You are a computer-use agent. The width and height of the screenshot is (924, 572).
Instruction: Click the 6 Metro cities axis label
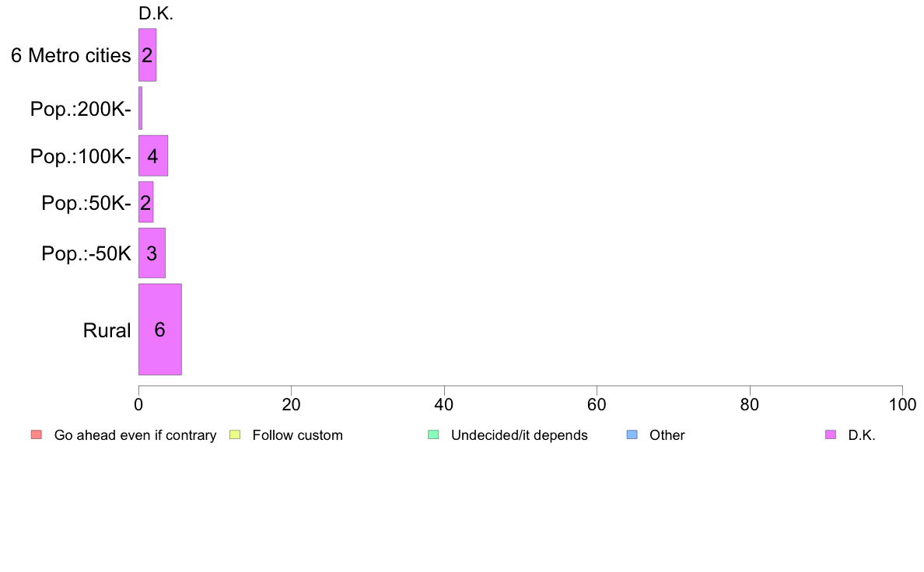(x=71, y=55)
